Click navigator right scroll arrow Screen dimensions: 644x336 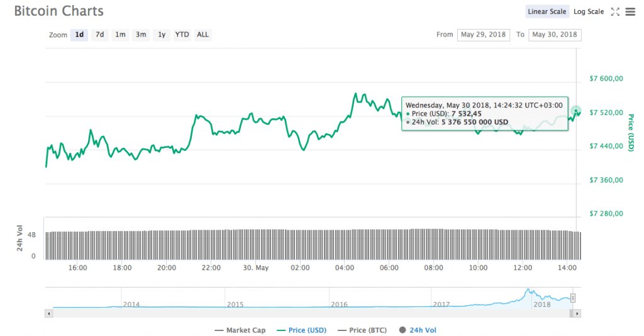[577, 313]
